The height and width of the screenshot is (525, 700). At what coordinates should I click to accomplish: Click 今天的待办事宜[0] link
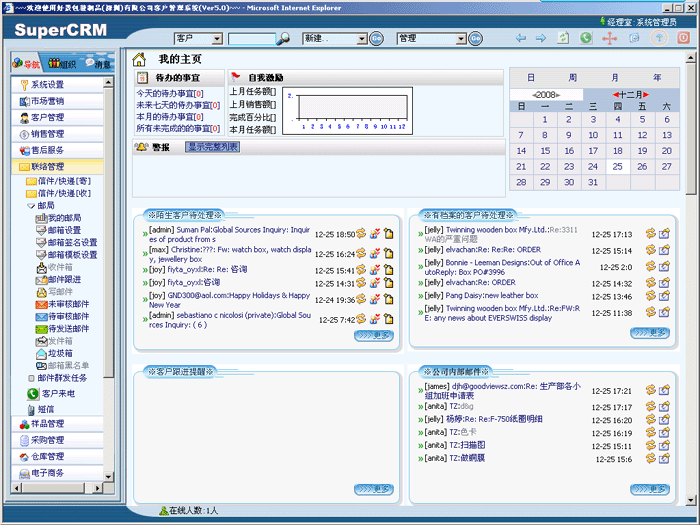(170, 93)
